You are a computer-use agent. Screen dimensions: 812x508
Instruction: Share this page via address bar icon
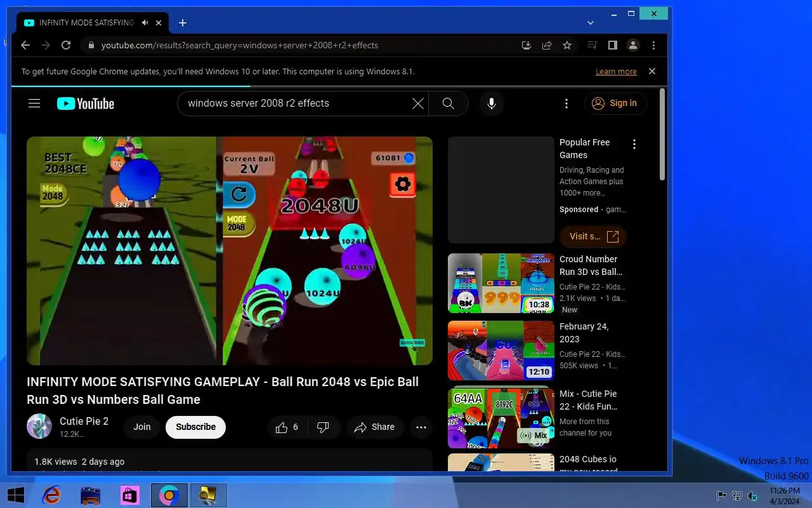click(546, 45)
